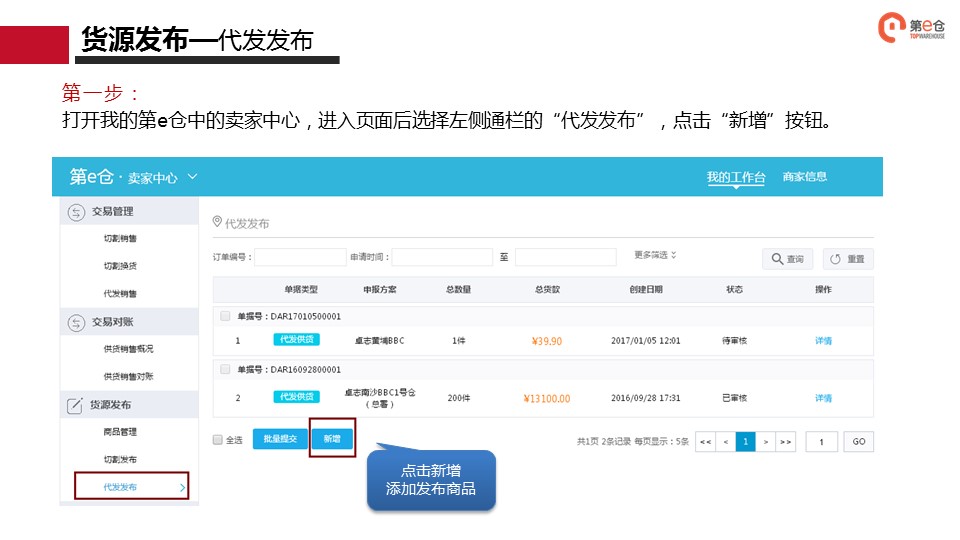Click the 交易管理 sidebar icon
Viewport: 960px width, 540px height.
(76, 212)
